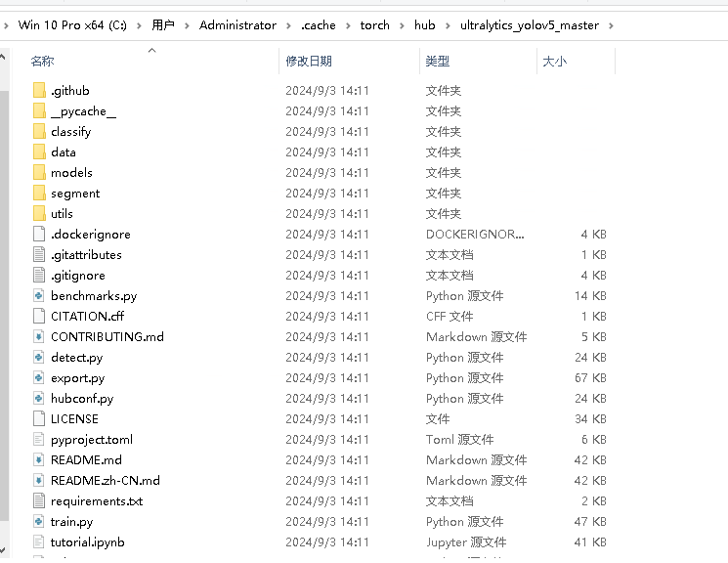The width and height of the screenshot is (728, 563).
Task: Expand chevron after Win 10 Pro x64 (C:)
Action: click(139, 25)
